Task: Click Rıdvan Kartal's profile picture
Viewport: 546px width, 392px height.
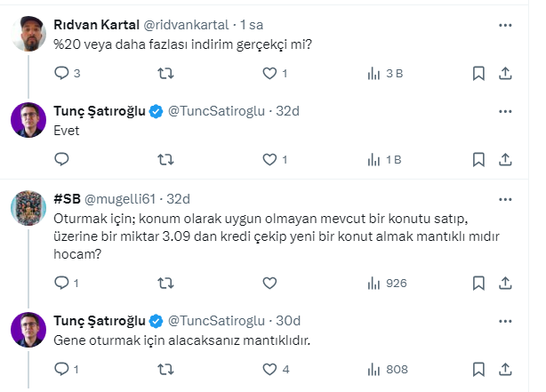Action: tap(28, 34)
